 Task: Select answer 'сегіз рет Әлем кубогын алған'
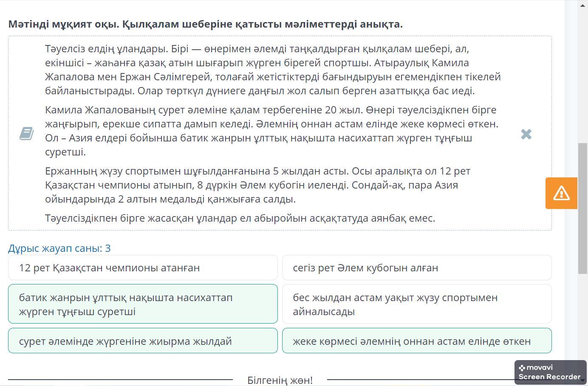click(417, 268)
